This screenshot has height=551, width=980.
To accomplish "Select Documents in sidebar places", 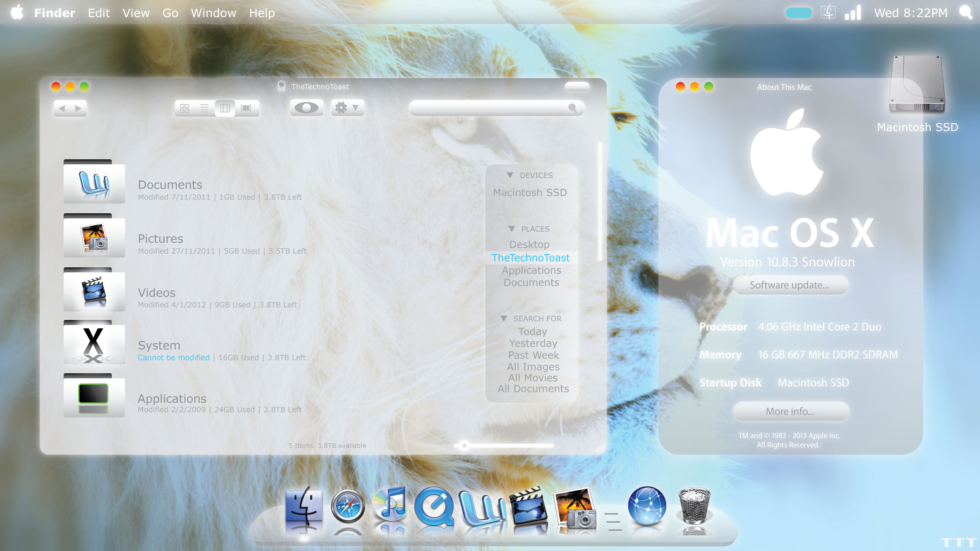I will (531, 283).
